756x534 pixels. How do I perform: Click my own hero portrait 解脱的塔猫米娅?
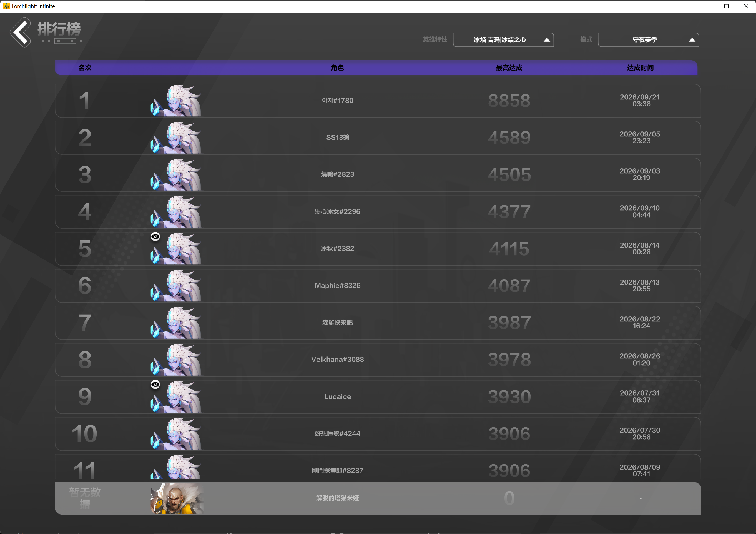coord(177,498)
